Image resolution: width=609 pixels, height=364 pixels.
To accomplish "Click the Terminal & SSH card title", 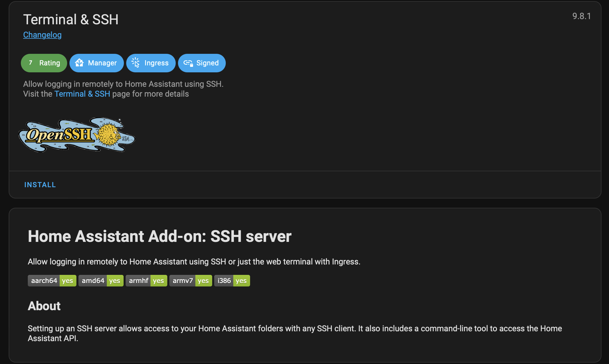I will 71,20.
